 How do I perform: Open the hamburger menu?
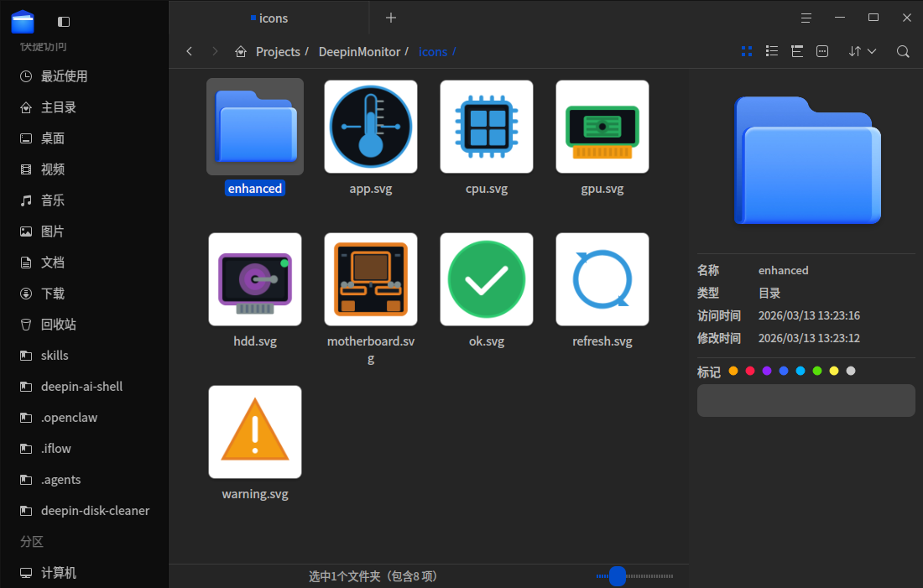806,17
